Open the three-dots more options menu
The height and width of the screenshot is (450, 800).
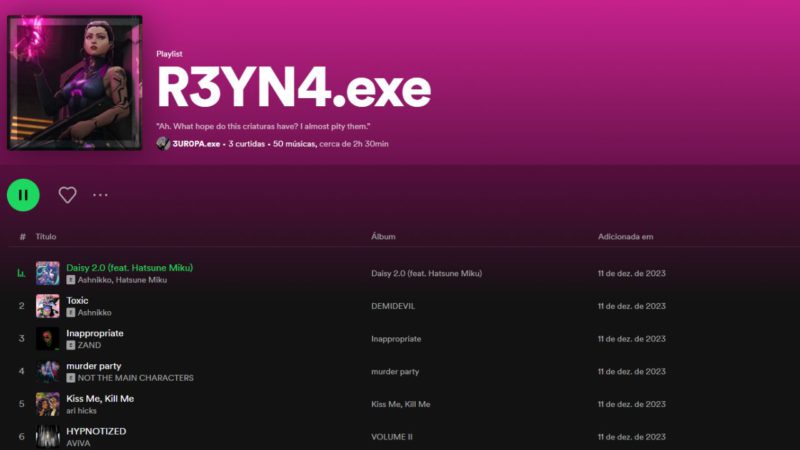100,195
